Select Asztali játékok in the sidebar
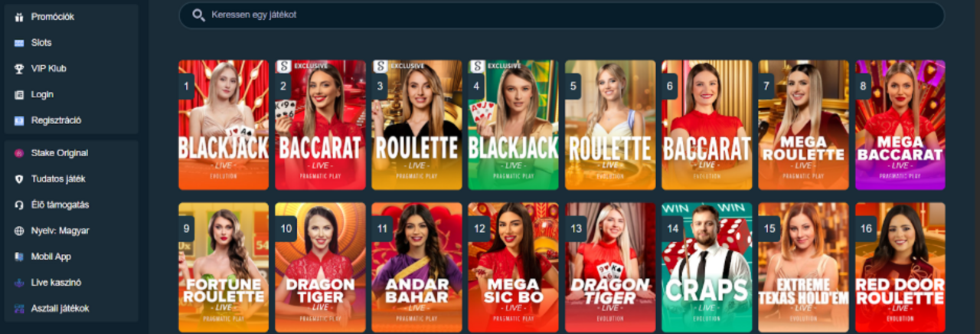This screenshot has height=334, width=980. click(x=71, y=309)
